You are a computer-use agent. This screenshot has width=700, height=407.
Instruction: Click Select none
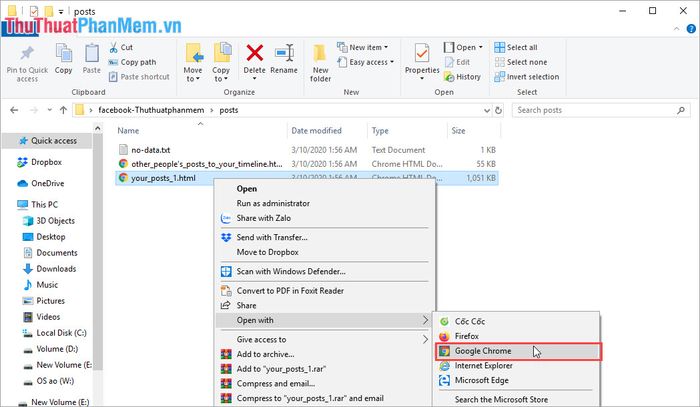tap(521, 62)
